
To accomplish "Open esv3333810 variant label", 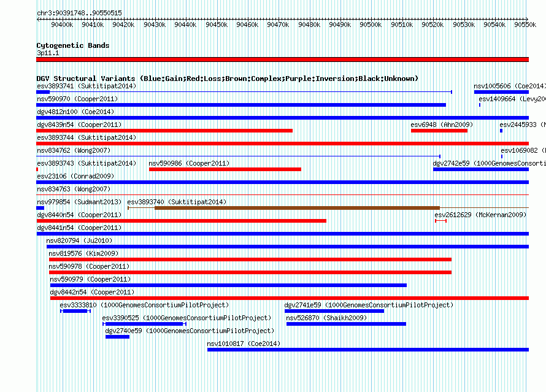I will pyautogui.click(x=144, y=305).
